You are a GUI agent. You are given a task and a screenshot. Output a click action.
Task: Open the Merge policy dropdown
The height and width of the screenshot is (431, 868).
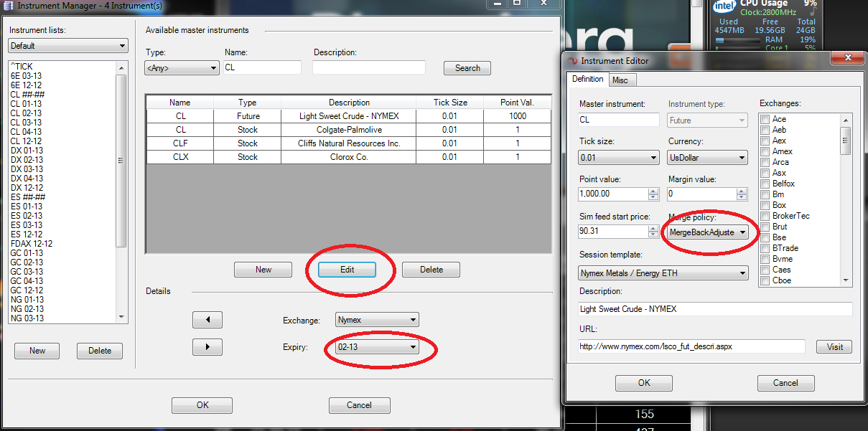tap(708, 232)
